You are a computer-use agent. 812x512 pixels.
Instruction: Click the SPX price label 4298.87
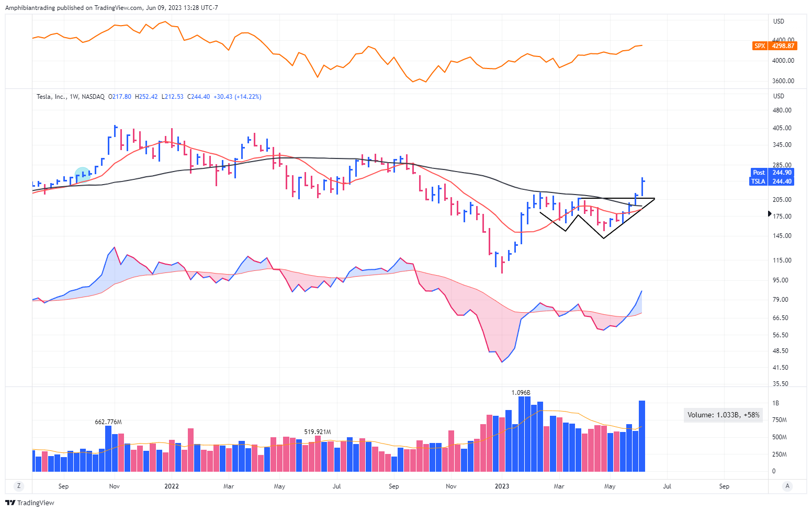pyautogui.click(x=783, y=46)
